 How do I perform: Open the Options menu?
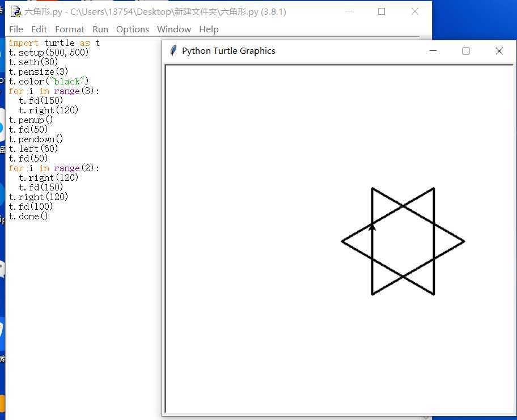[x=133, y=29]
